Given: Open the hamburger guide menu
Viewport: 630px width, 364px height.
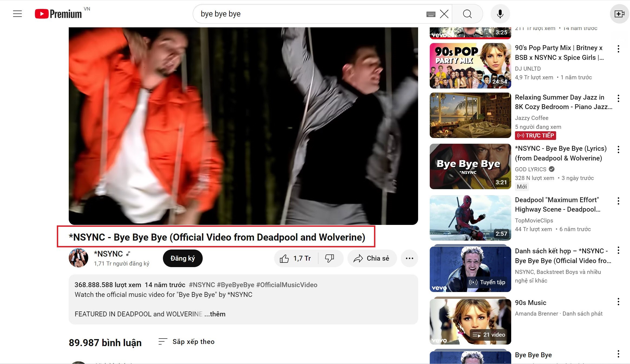Looking at the screenshot, I should 17,14.
